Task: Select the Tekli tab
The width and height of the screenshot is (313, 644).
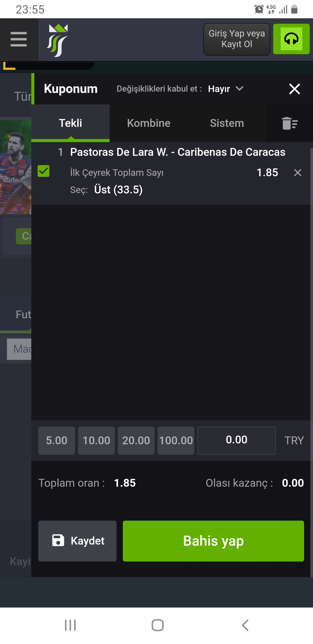Action: coord(70,123)
